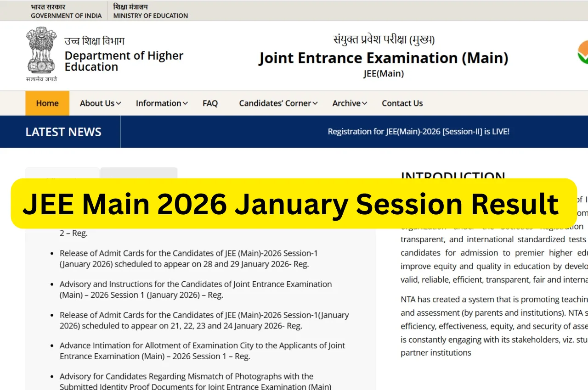The width and height of the screenshot is (588, 390).
Task: Expand the Information navigation dropdown
Action: [x=161, y=103]
